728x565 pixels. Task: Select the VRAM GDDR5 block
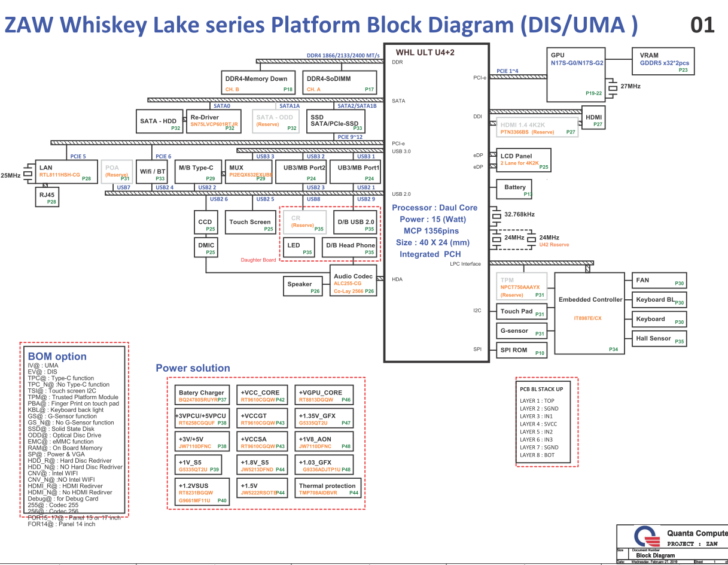coord(663,62)
